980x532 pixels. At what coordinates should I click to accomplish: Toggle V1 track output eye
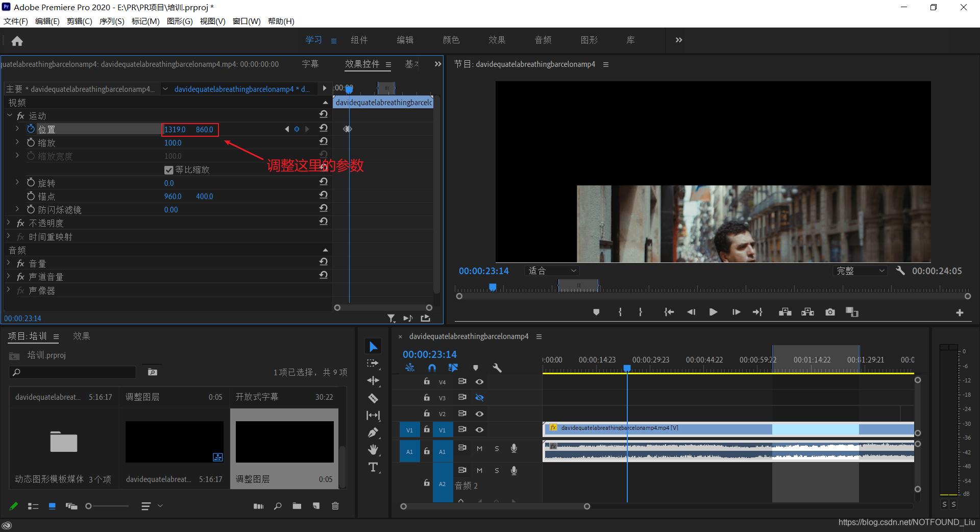(479, 430)
